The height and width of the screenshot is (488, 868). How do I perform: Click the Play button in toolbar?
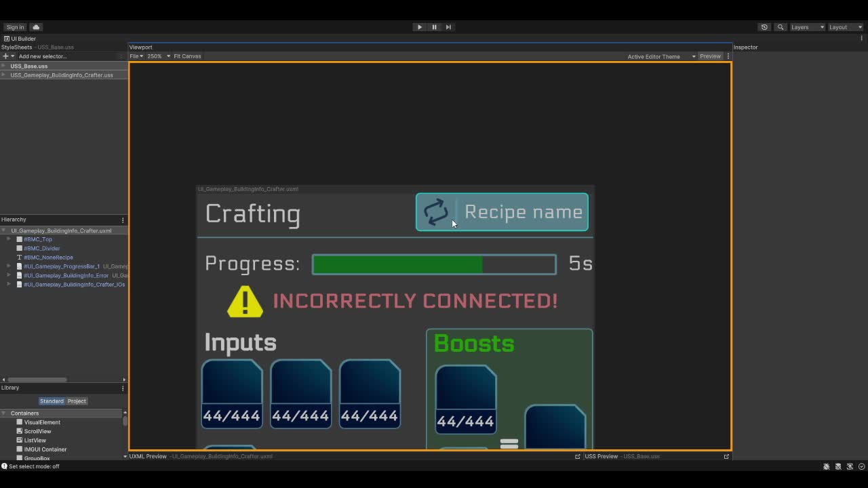[x=419, y=27]
